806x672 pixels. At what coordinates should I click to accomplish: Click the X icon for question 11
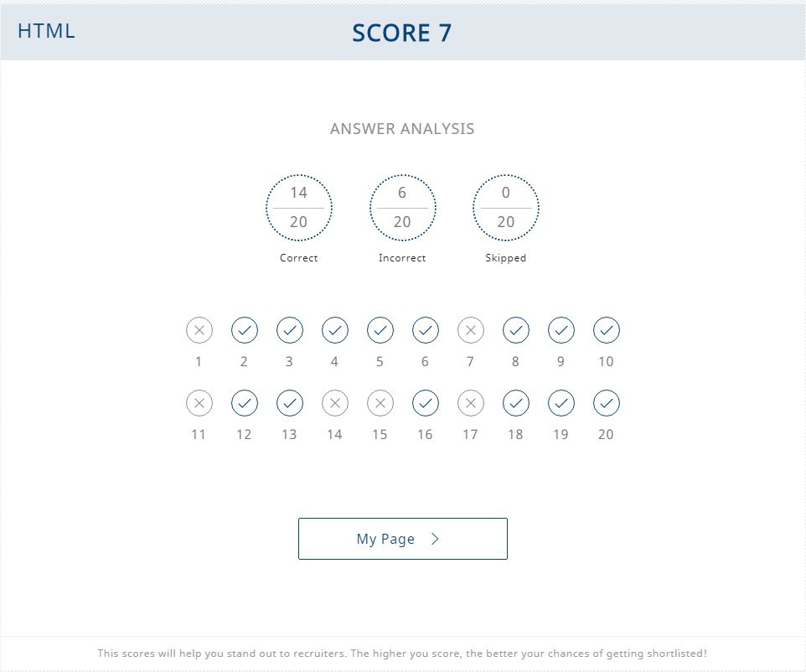click(199, 403)
